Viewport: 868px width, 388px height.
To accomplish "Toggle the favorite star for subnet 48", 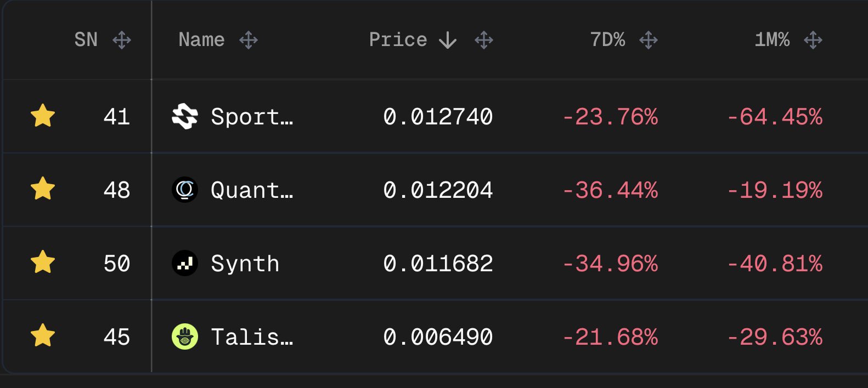I will click(43, 190).
